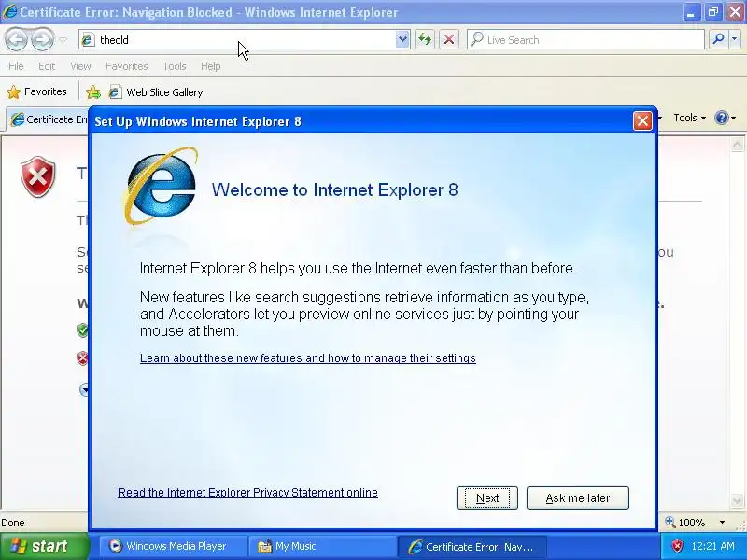Image resolution: width=747 pixels, height=560 pixels.
Task: Open the Favorites menu in the menu bar
Action: pos(126,66)
